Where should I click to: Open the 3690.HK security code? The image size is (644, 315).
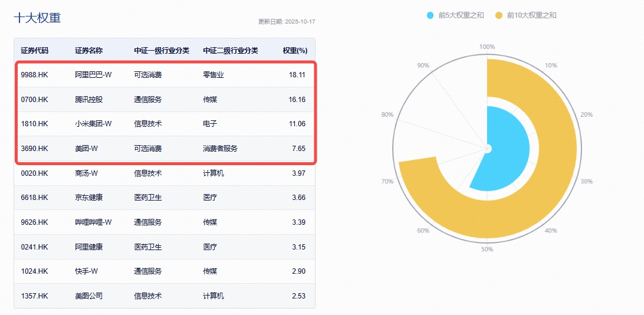click(34, 149)
